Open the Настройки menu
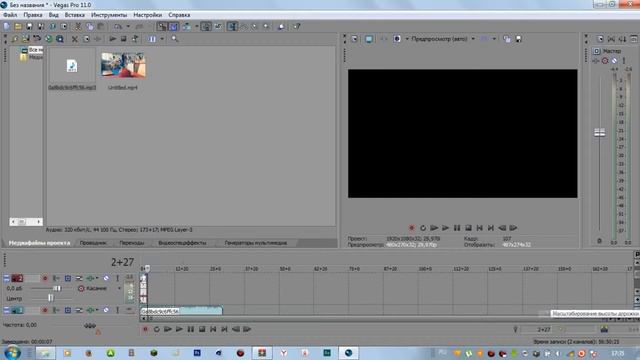The width and height of the screenshot is (640, 360). pyautogui.click(x=147, y=15)
